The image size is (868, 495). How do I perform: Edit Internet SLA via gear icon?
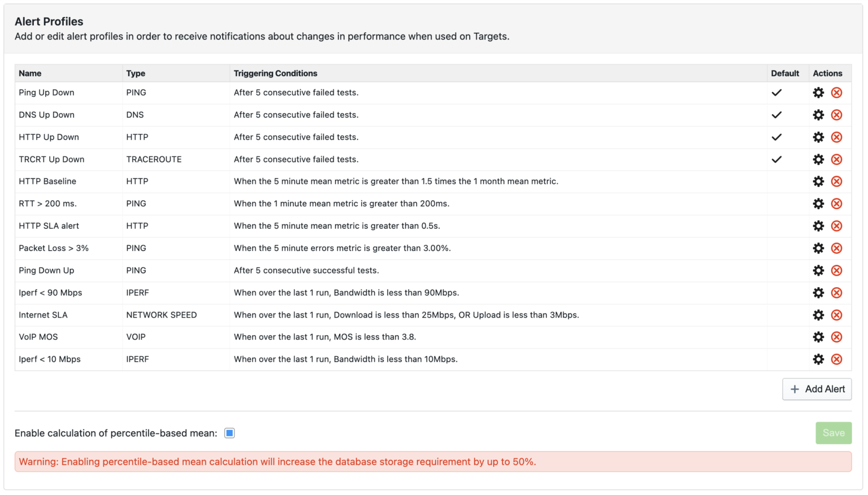click(x=818, y=315)
